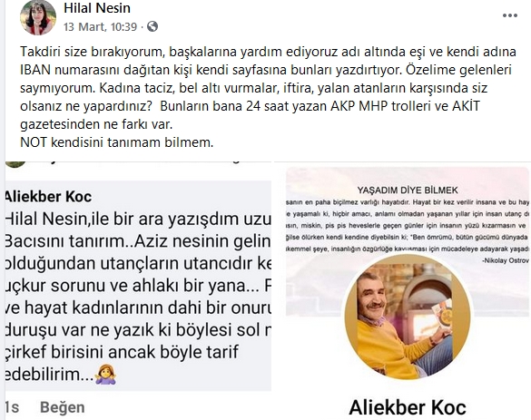Open the three-dot post options menu
531x420 pixels.
click(509, 15)
